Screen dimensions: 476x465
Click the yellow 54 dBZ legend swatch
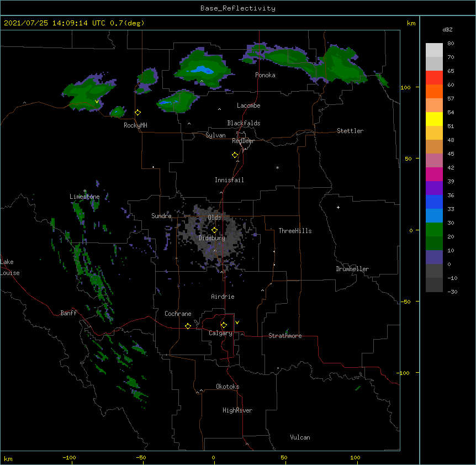pyautogui.click(x=434, y=119)
